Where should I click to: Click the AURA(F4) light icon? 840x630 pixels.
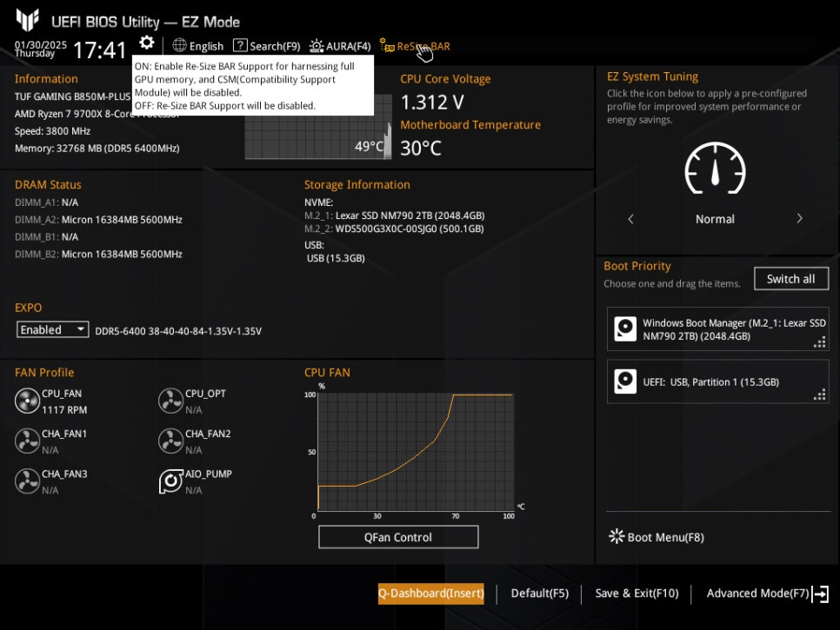317,46
